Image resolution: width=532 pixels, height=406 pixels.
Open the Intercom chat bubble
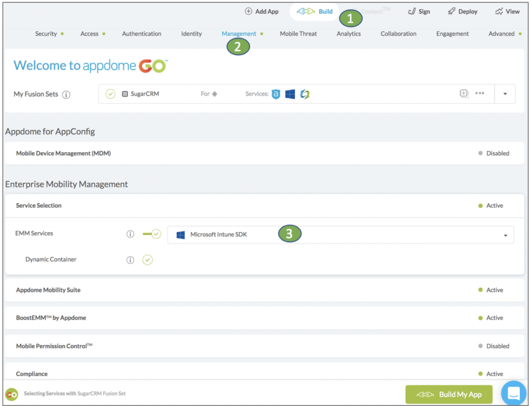(x=513, y=393)
